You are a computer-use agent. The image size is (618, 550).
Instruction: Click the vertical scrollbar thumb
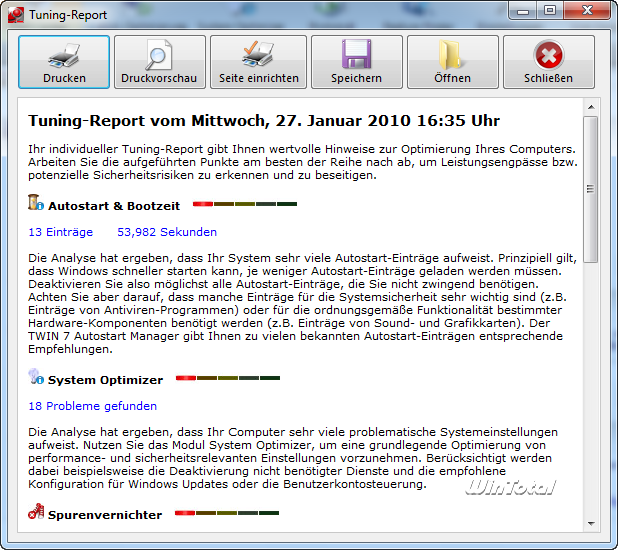pos(590,189)
